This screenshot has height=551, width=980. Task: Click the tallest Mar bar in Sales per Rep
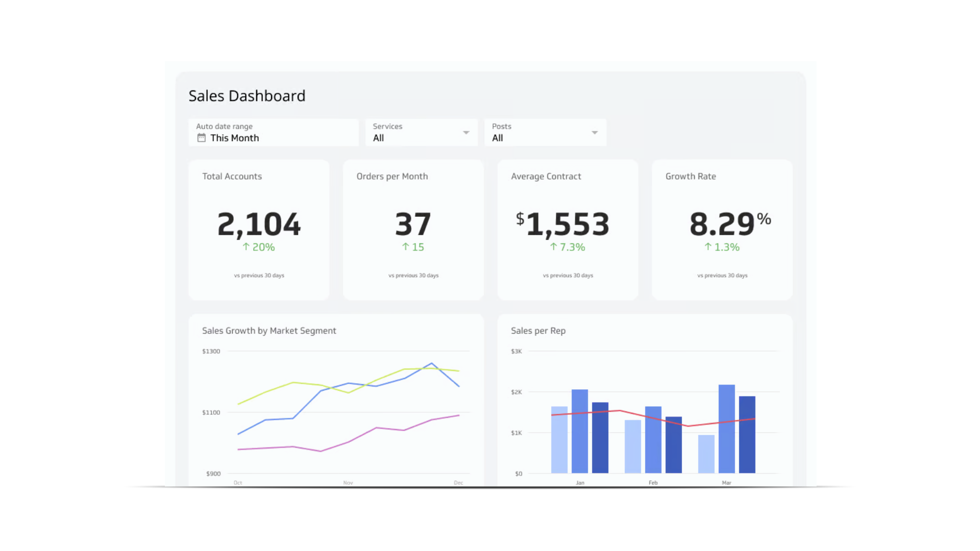coord(727,429)
